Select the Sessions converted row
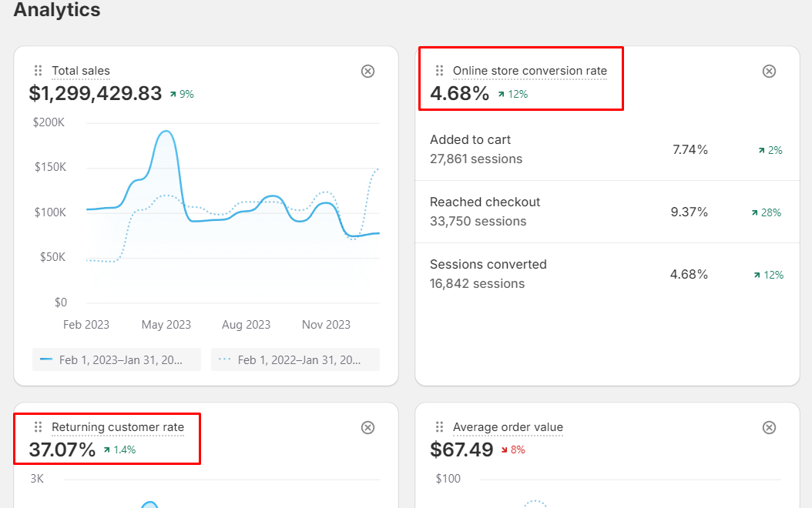812x508 pixels. [607, 274]
